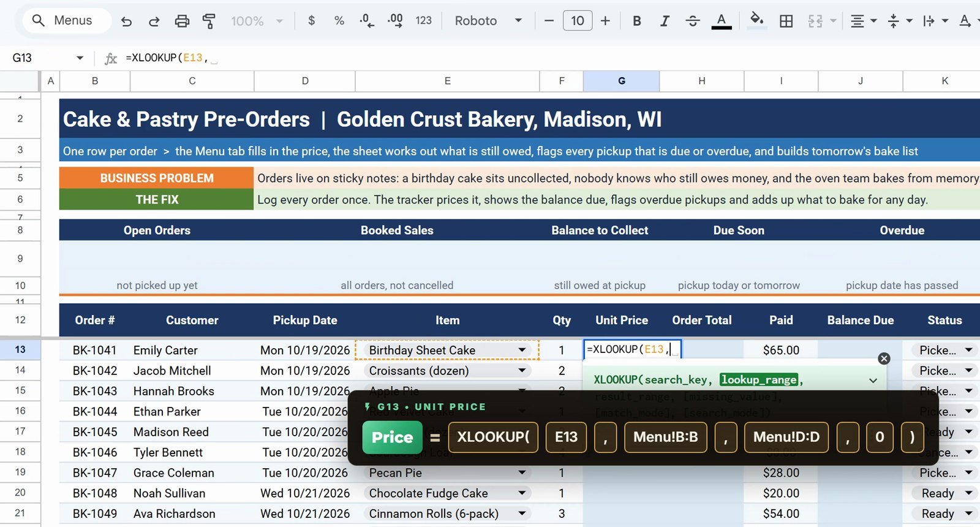Format as percent icon
This screenshot has height=527, width=980.
tap(339, 21)
